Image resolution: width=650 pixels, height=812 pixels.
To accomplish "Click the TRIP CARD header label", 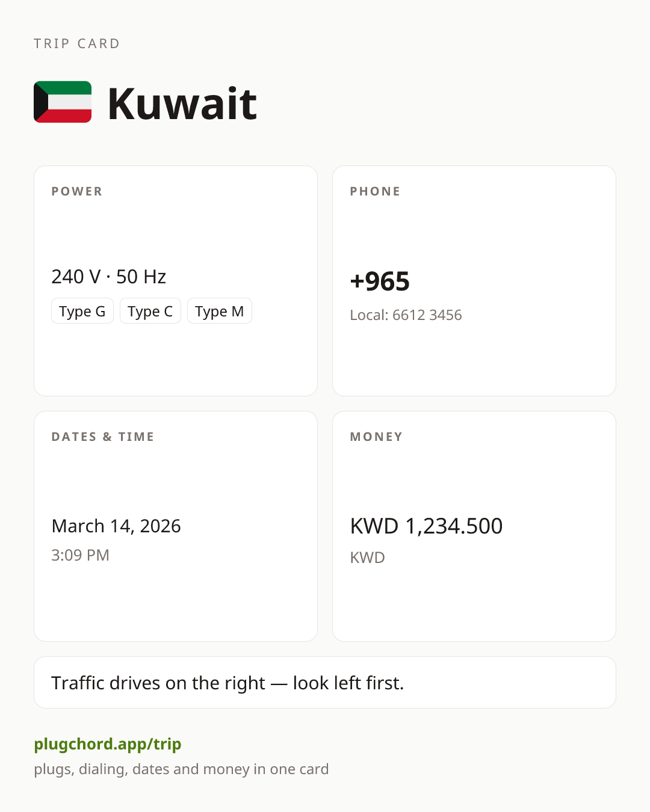I will [x=77, y=44].
